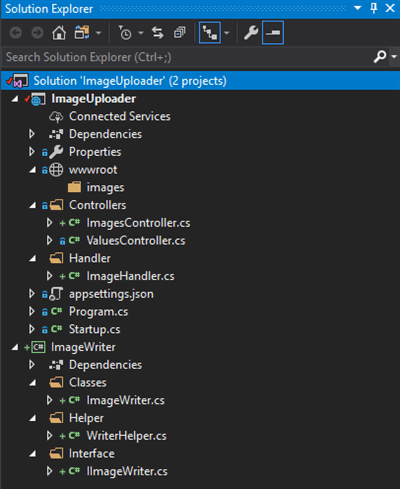Expand the ImageUploader Dependencies node
The width and height of the screenshot is (400, 489).
tap(32, 134)
